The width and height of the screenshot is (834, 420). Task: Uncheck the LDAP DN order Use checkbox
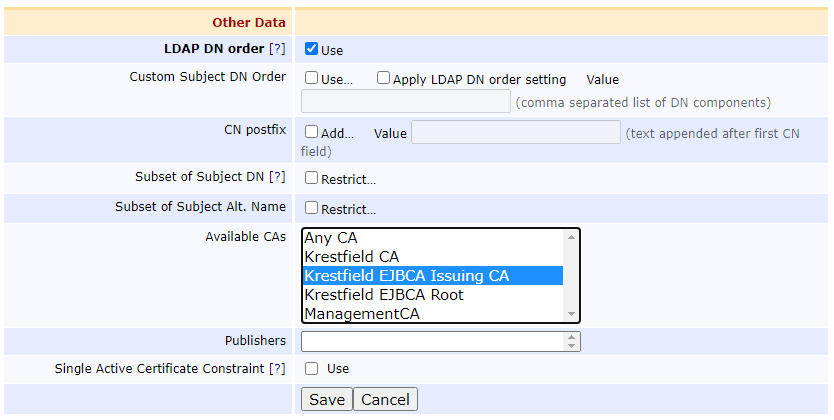(x=312, y=49)
